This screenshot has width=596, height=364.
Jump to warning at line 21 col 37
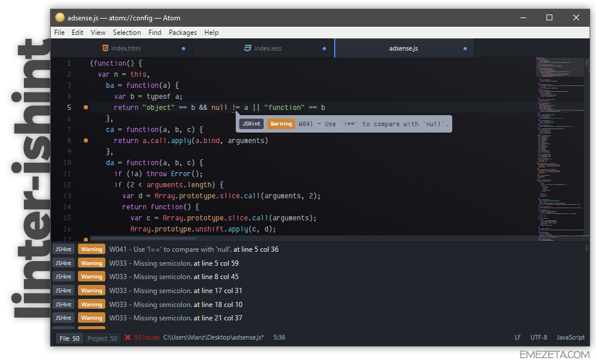click(x=218, y=318)
